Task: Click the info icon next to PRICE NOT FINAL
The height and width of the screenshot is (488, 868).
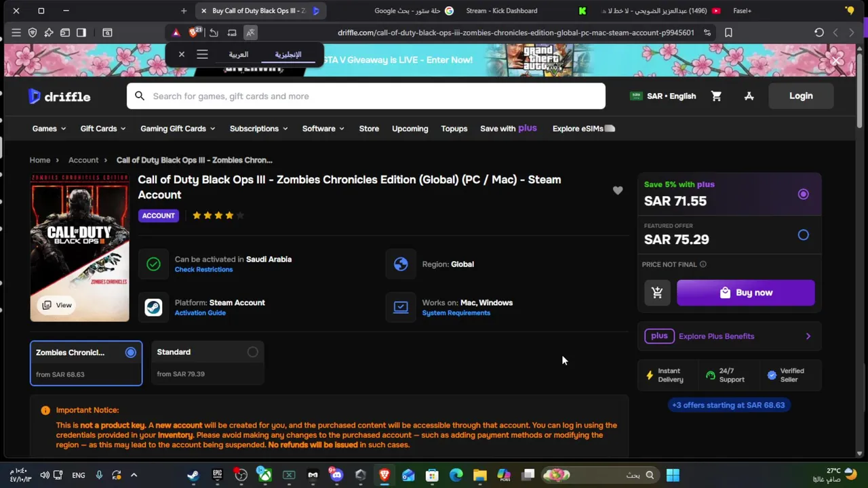Action: [703, 264]
